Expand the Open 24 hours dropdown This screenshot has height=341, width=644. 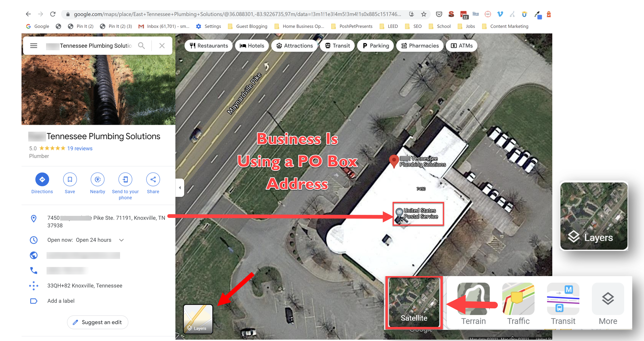[122, 240]
